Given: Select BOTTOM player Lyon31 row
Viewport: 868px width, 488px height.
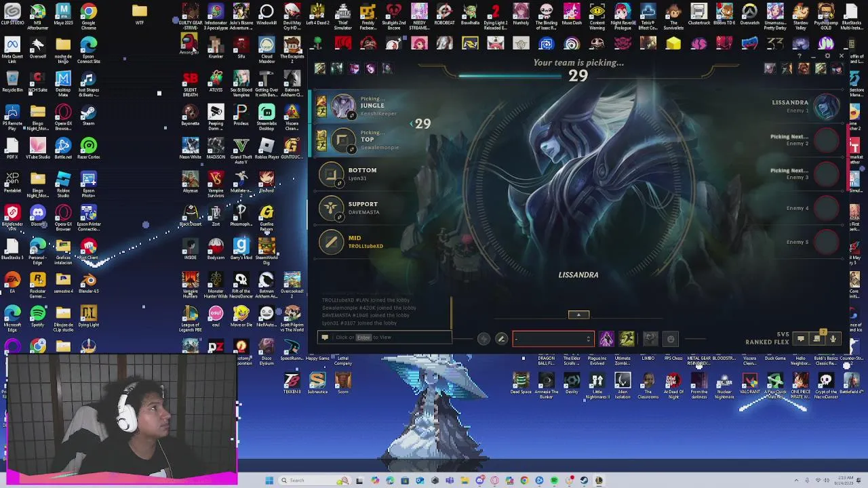Looking at the screenshot, I should pyautogui.click(x=360, y=174).
